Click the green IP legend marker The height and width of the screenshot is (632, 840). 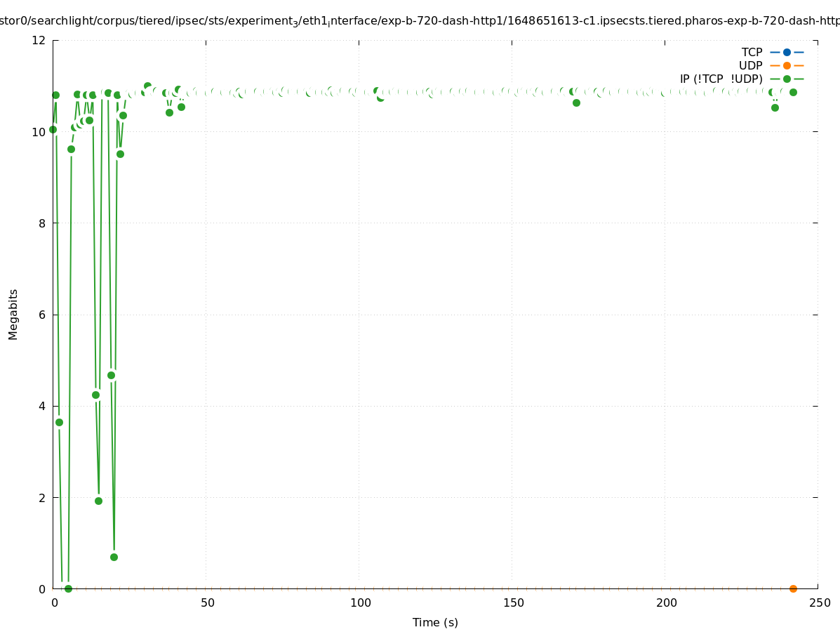pyautogui.click(x=787, y=79)
